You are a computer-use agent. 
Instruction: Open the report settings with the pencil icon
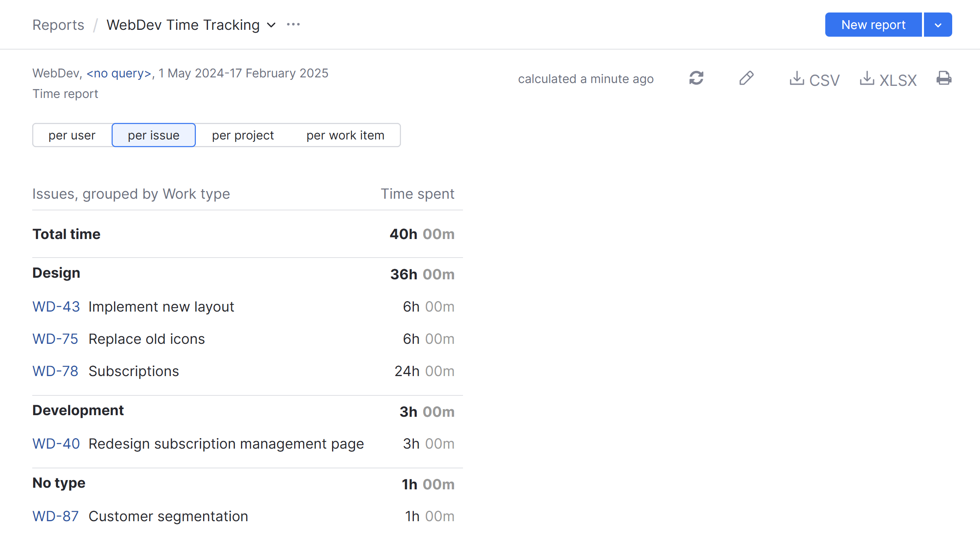[746, 79]
